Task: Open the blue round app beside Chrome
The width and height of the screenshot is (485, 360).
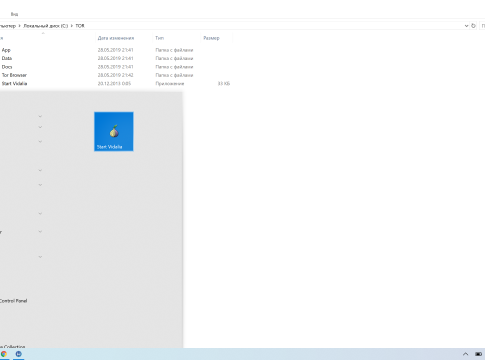Action: (x=18, y=354)
